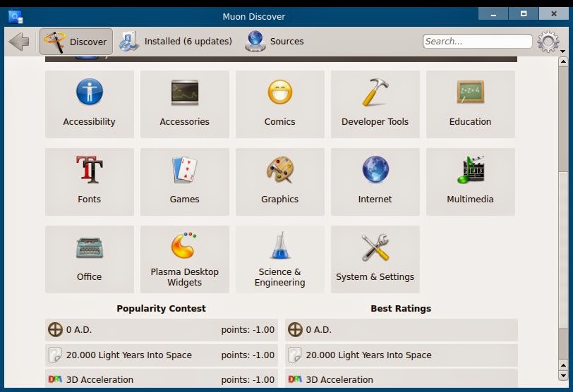The image size is (573, 392).
Task: Click 0 A.D. icon in Popularity Contest
Action: click(x=55, y=329)
